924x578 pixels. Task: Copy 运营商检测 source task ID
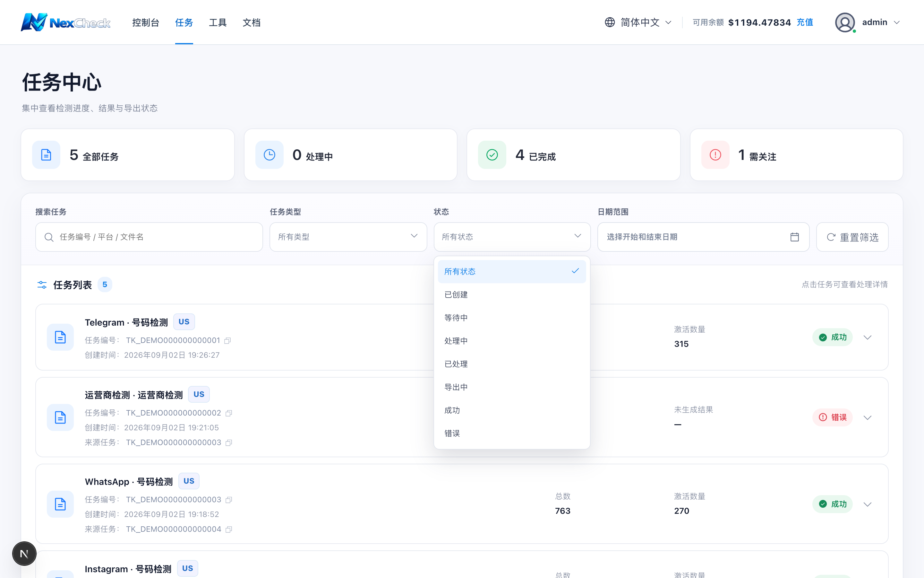229,443
